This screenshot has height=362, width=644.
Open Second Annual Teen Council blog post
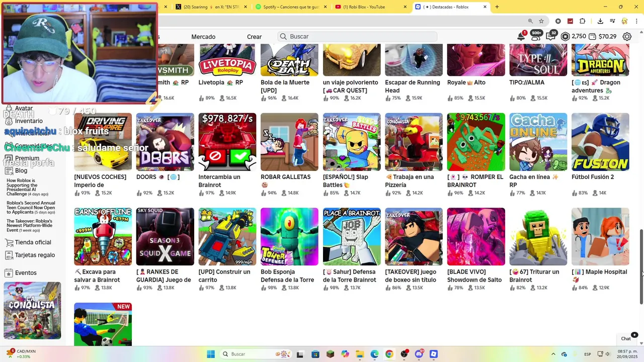(x=31, y=208)
